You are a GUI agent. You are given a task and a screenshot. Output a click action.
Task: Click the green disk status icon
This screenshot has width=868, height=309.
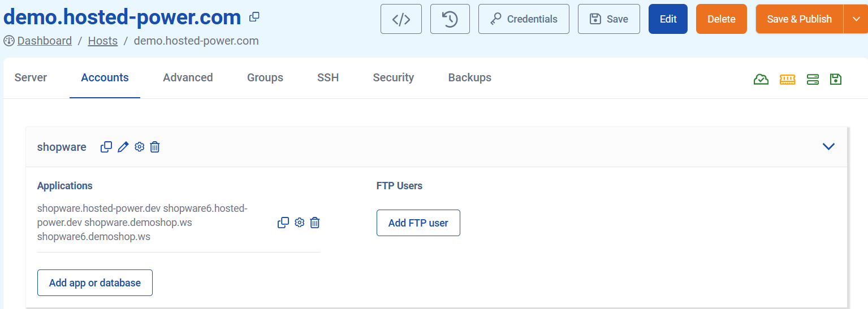836,80
